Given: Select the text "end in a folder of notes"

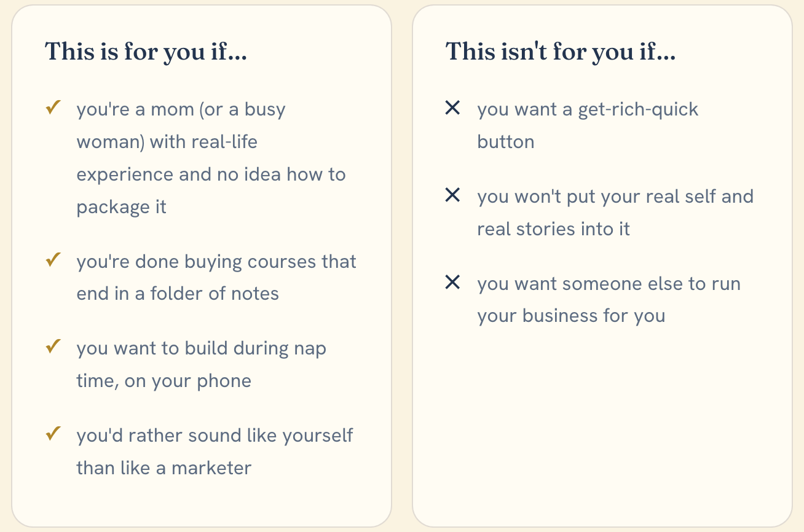Looking at the screenshot, I should (178, 294).
